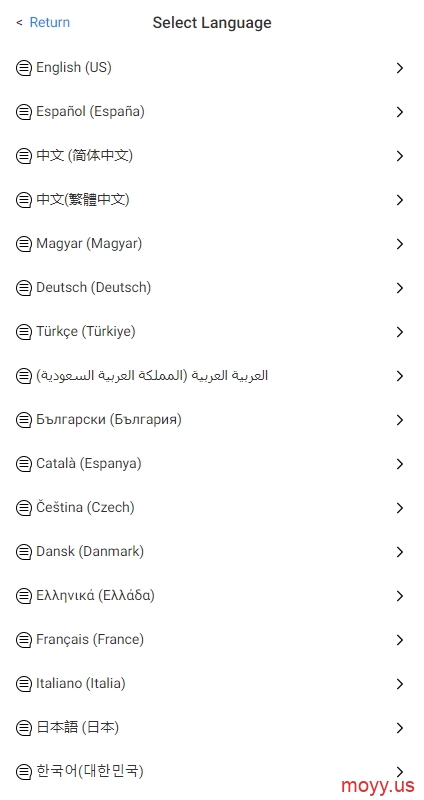
Task: Click the language icon beside Ελληνικά (Ελλάδα)
Action: 23,596
